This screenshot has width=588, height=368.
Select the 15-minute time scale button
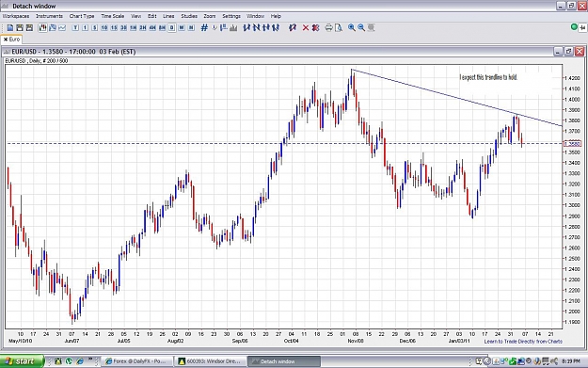pos(114,27)
